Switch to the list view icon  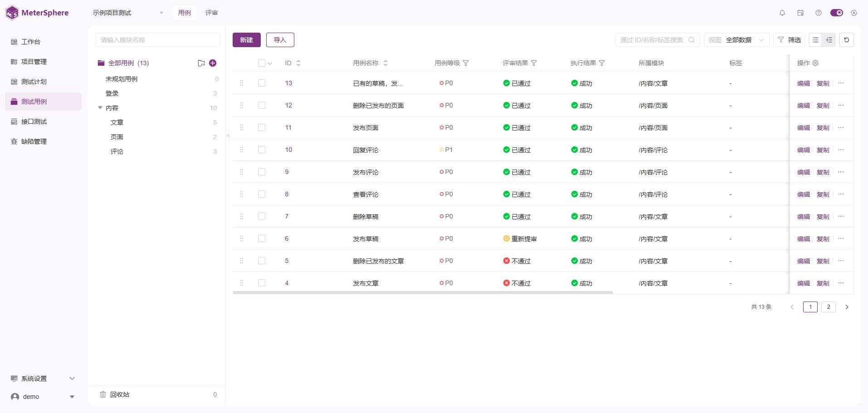click(815, 40)
